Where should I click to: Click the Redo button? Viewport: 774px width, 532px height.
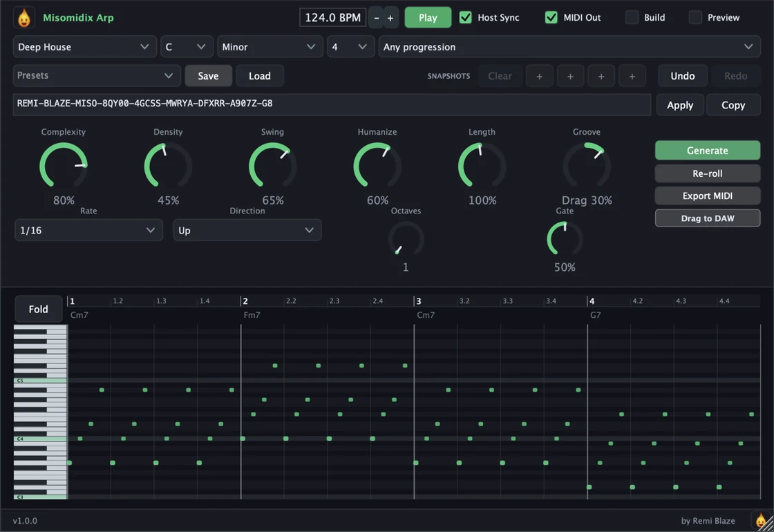735,76
